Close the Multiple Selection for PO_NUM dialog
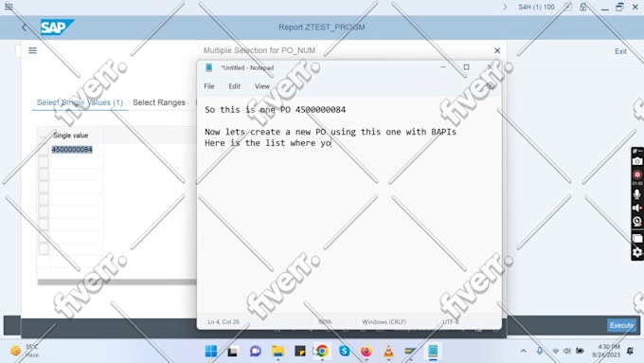 [497, 50]
